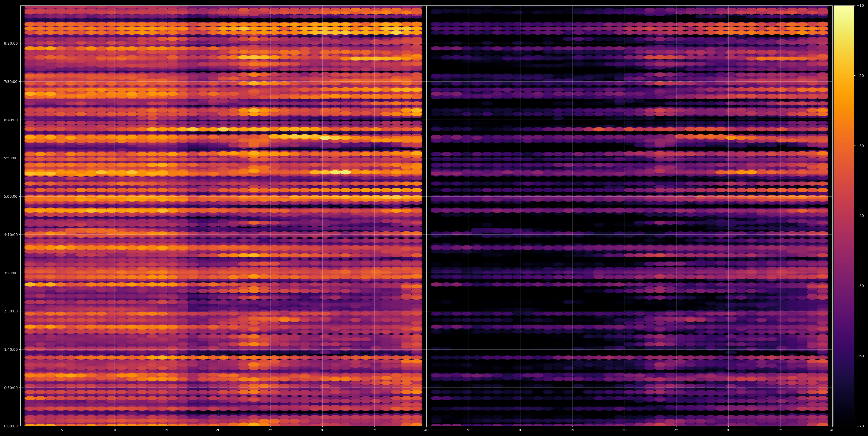
Task: Click the −30 colorbar tick label
Action: tap(860, 146)
